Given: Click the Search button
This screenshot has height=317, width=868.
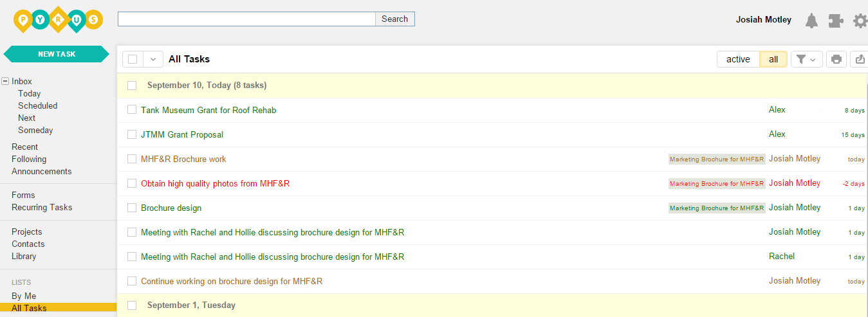Looking at the screenshot, I should [x=394, y=19].
